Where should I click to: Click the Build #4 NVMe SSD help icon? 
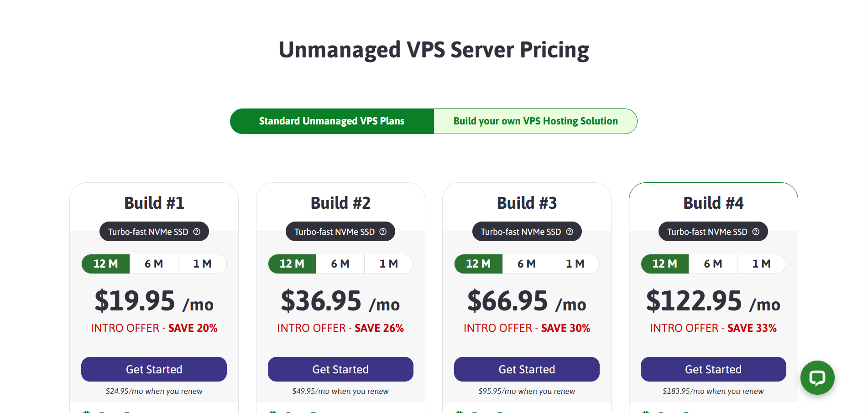pyautogui.click(x=756, y=232)
